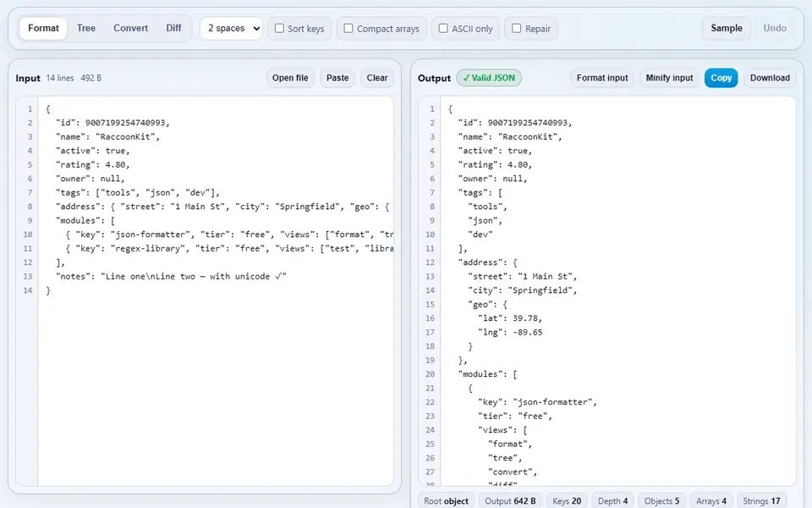
Task: Click the Valid JSON status badge
Action: point(489,78)
